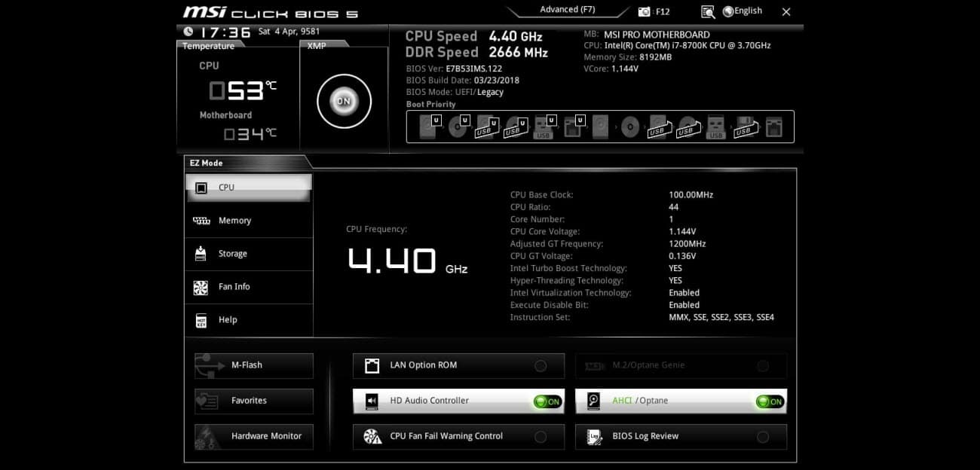This screenshot has height=470, width=980.
Task: Open the English language selector
Action: [x=748, y=11]
